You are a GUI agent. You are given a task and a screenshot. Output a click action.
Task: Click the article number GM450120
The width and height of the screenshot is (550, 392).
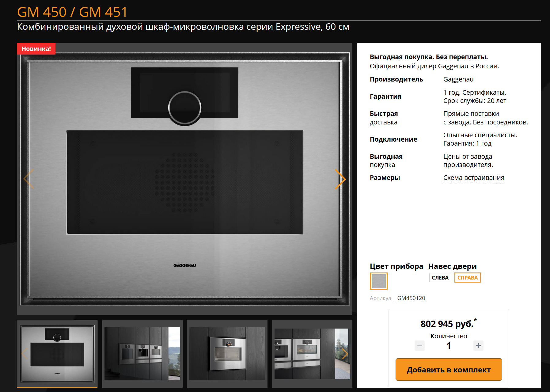411,298
